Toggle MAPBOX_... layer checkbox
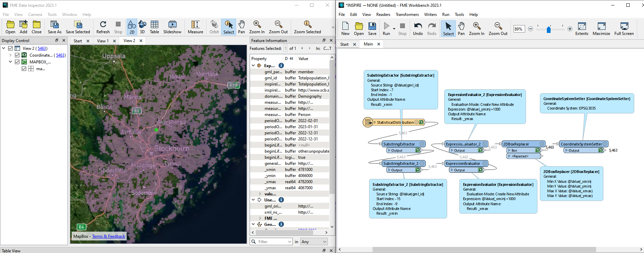 point(17,62)
